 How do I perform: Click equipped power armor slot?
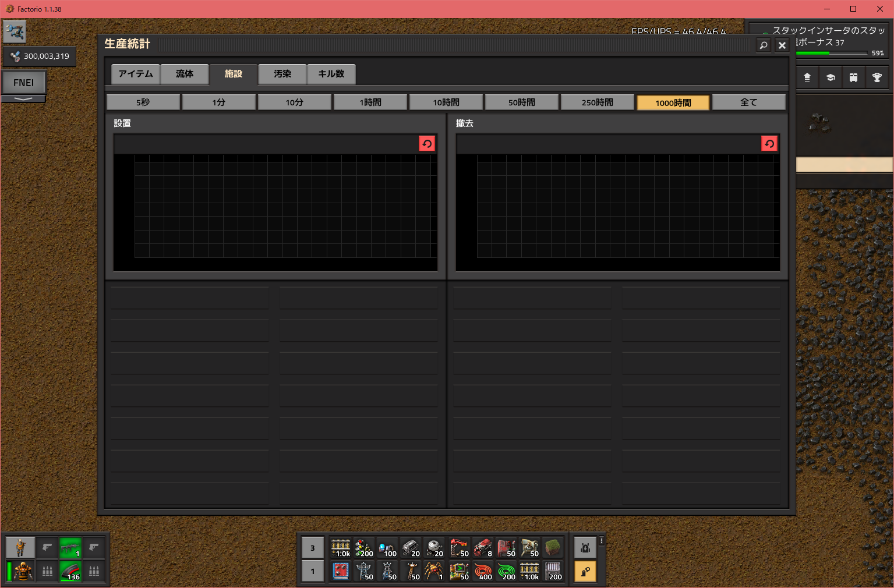(23, 571)
